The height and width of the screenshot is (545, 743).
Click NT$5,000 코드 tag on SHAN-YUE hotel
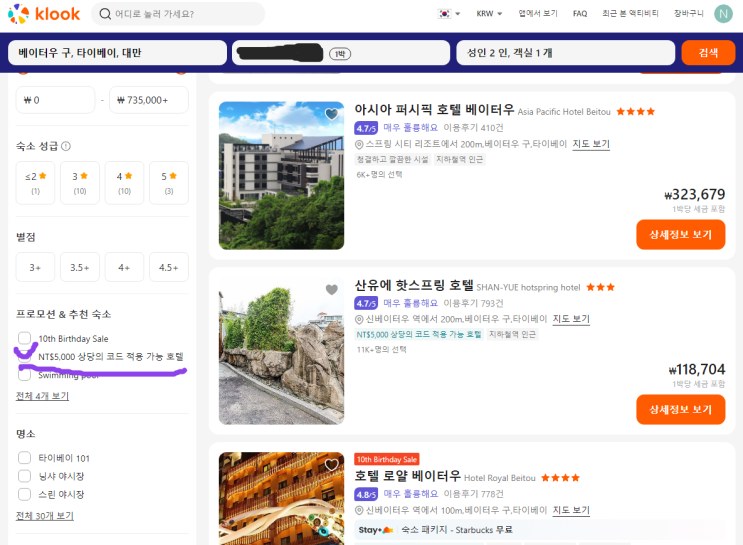coord(419,335)
